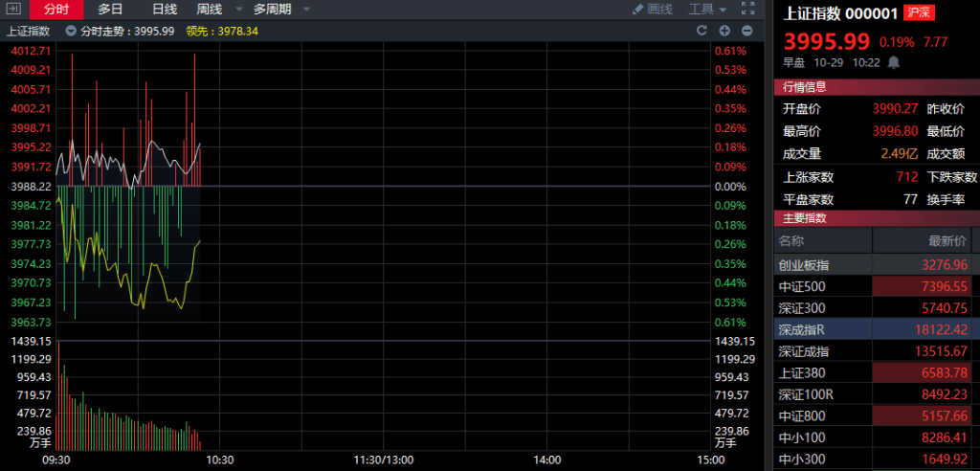Open the 工具 tools dropdown
This screenshot has width=980, height=471.
707,9
